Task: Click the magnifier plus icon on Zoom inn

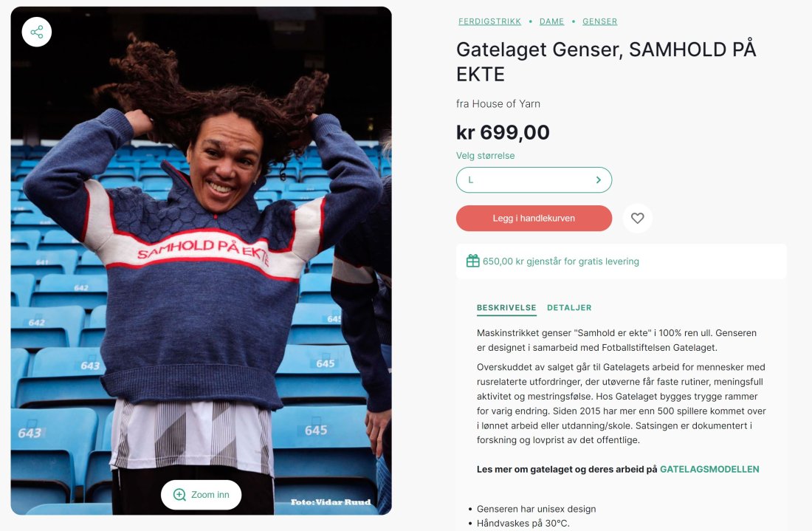Action: [179, 495]
